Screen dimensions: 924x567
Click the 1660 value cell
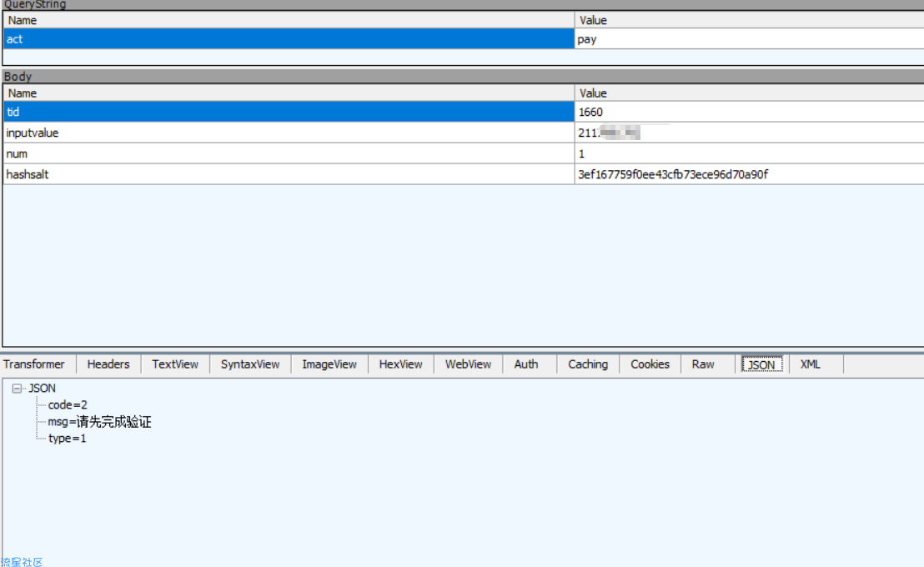point(749,112)
